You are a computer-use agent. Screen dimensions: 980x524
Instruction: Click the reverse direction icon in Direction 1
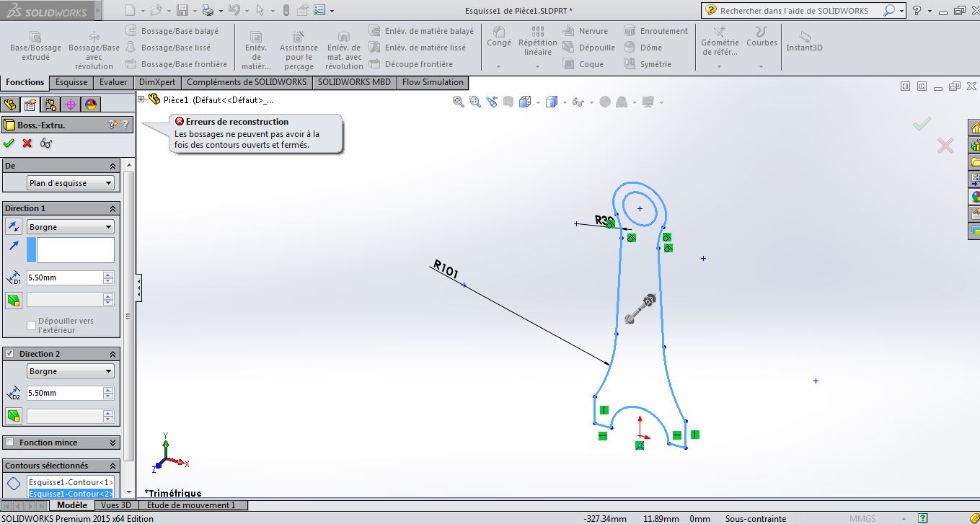click(13, 227)
